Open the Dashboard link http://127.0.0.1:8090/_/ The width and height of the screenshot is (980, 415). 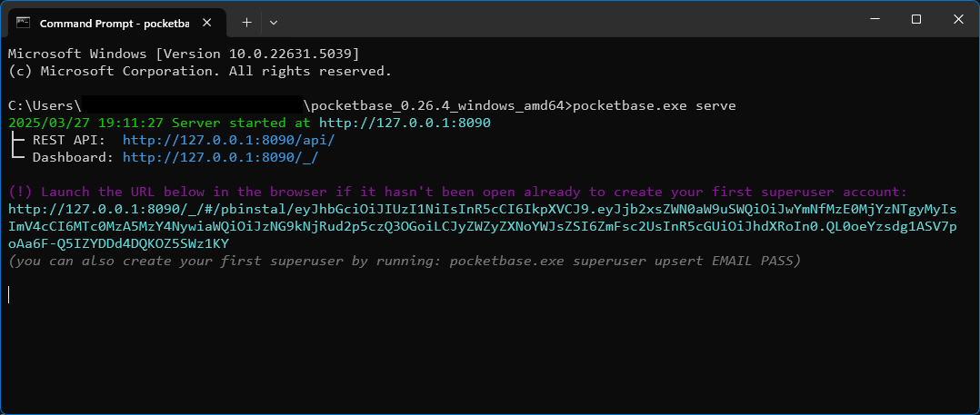pyautogui.click(x=221, y=157)
